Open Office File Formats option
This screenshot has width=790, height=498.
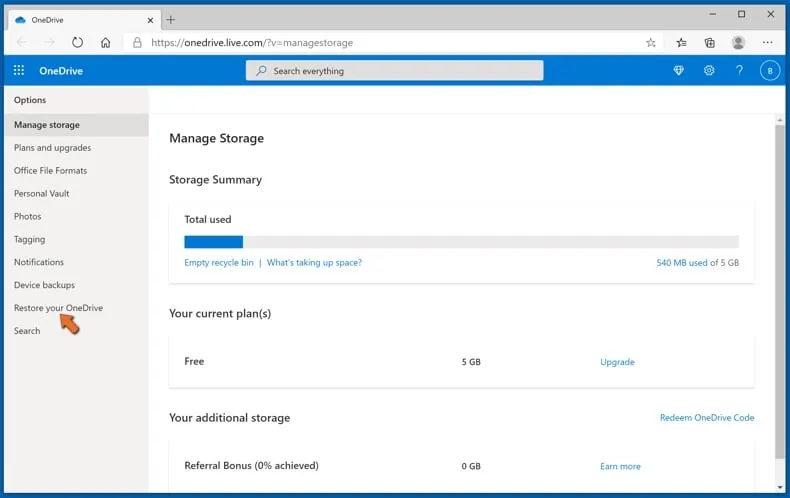pos(50,170)
